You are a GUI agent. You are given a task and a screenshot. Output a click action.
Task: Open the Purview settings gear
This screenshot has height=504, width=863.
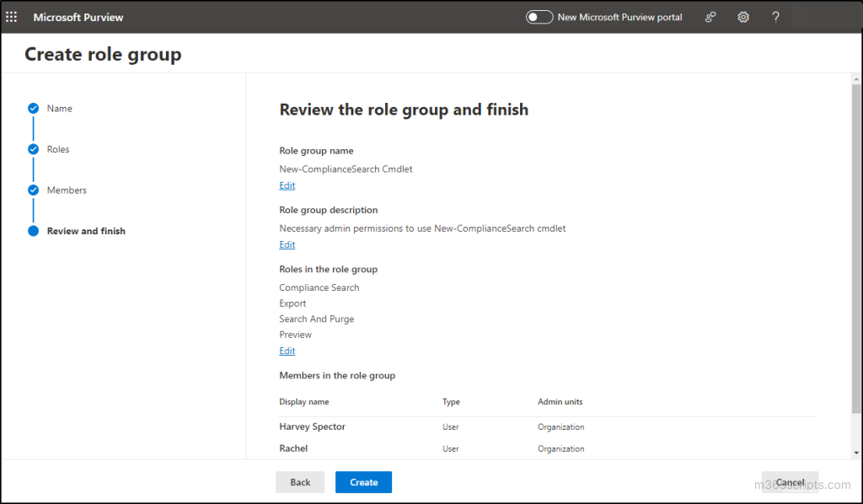tap(742, 17)
